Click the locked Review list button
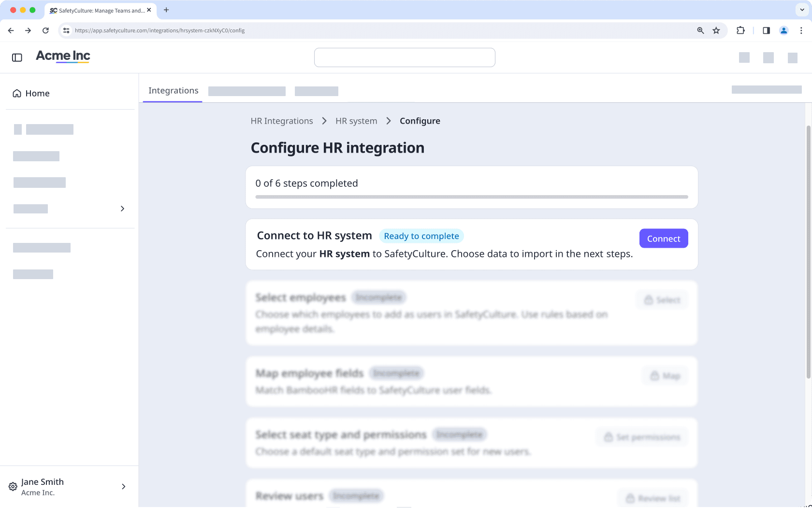Viewport: 812px width, 508px height. tap(653, 498)
